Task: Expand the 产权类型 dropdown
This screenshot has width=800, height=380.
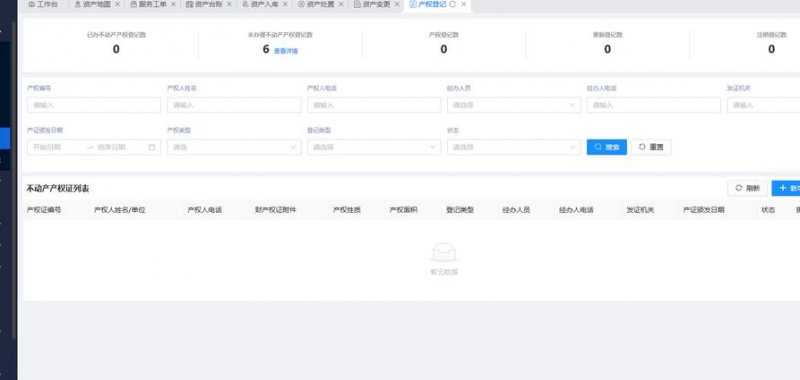Action: point(234,147)
